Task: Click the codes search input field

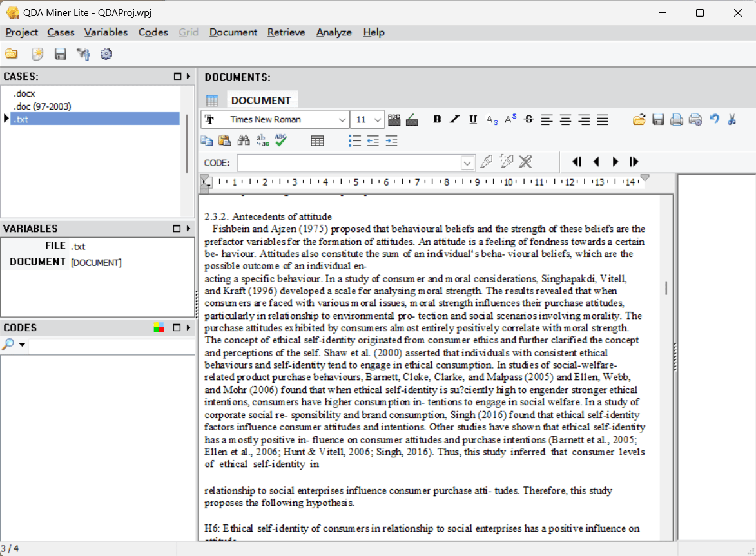Action: coord(112,345)
